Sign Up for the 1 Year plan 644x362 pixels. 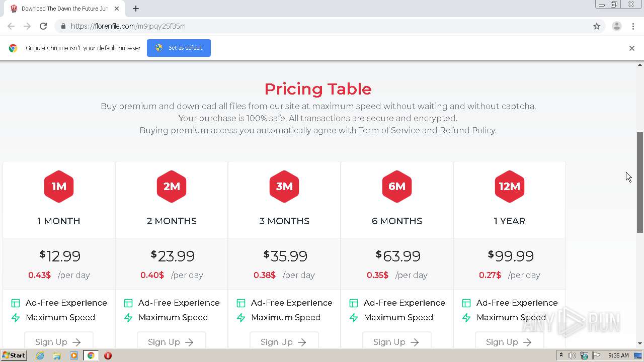[x=509, y=341]
